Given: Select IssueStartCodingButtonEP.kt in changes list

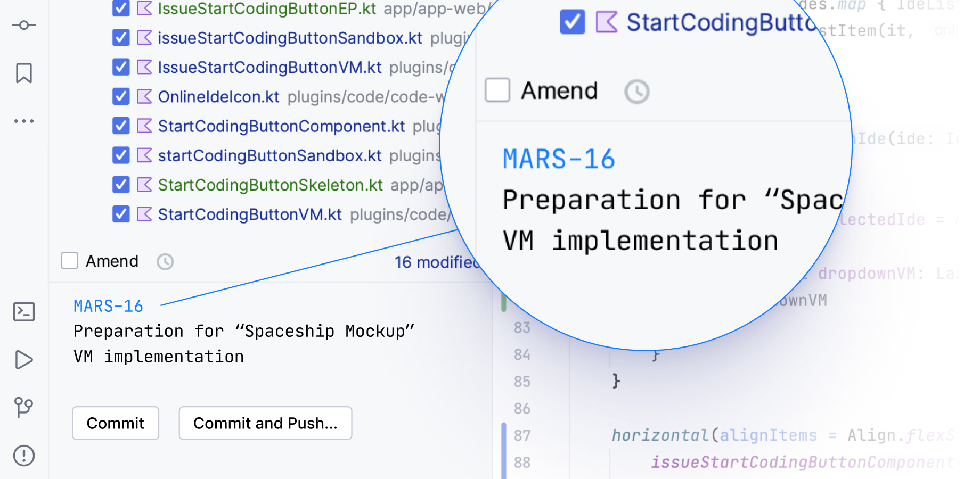Looking at the screenshot, I should [267, 9].
